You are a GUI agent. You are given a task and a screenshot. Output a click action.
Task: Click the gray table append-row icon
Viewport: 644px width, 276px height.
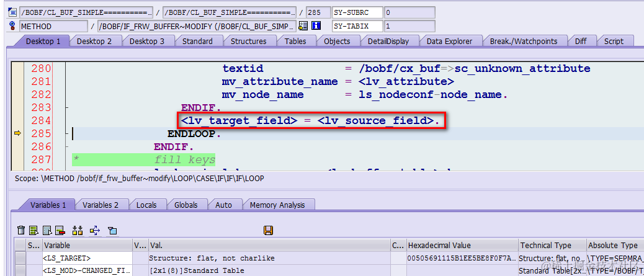click(x=47, y=230)
